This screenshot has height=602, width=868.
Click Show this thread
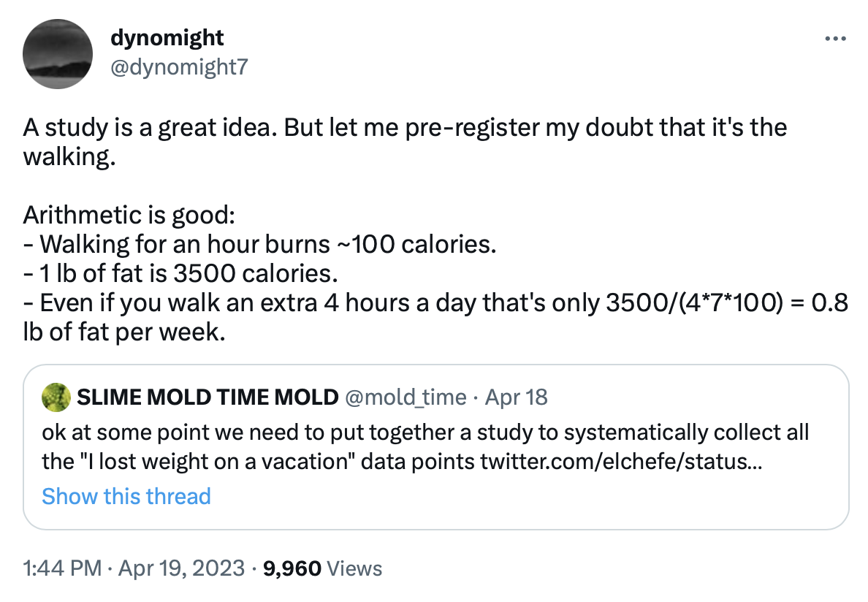pos(126,496)
